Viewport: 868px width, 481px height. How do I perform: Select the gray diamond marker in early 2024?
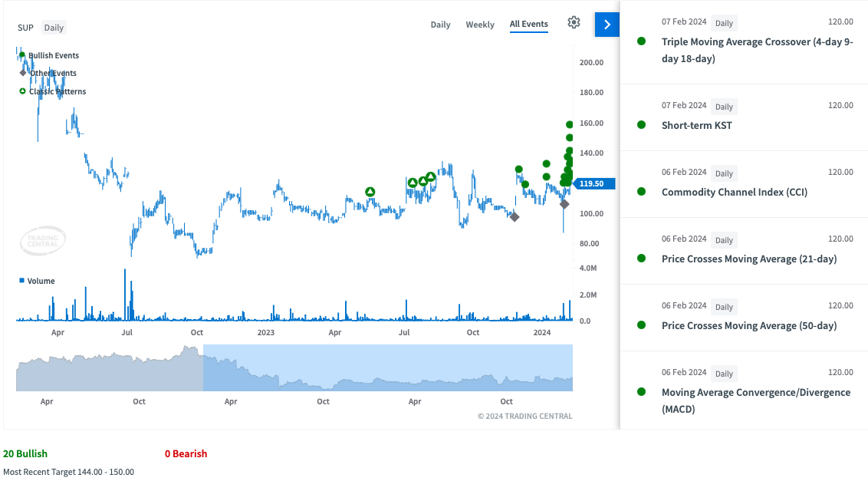[x=564, y=204]
